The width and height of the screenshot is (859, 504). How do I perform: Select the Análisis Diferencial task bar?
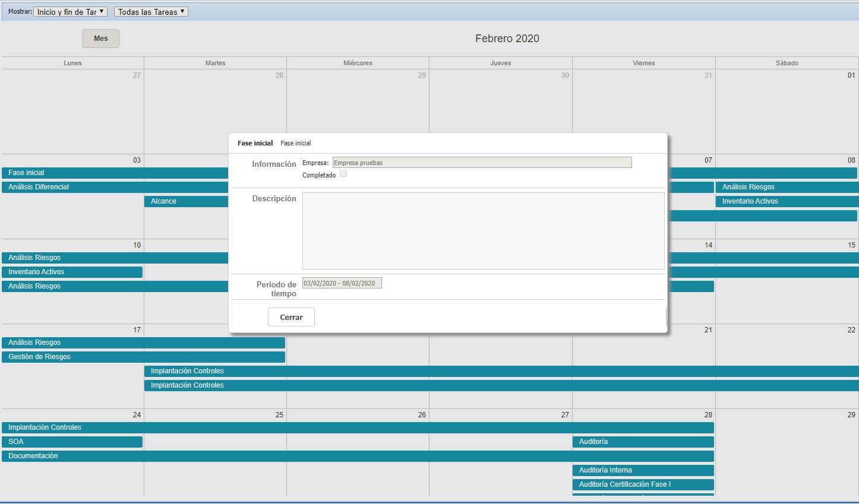click(113, 187)
